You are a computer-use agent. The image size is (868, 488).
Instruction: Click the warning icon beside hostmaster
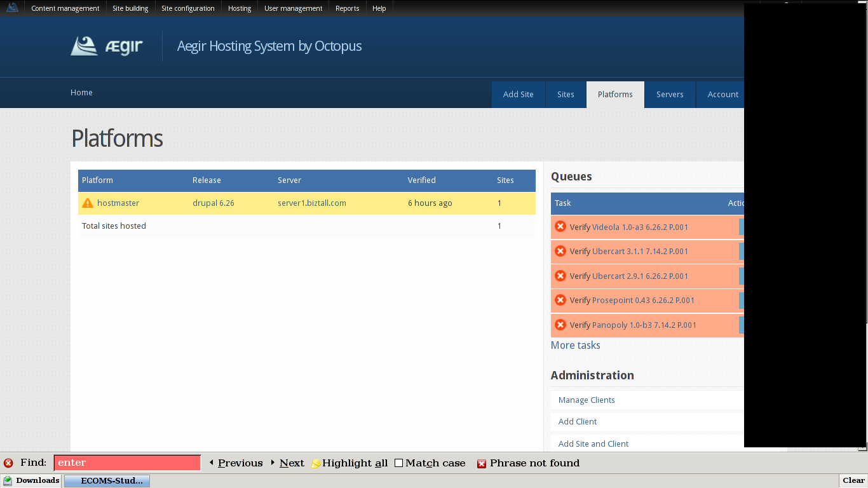(88, 203)
